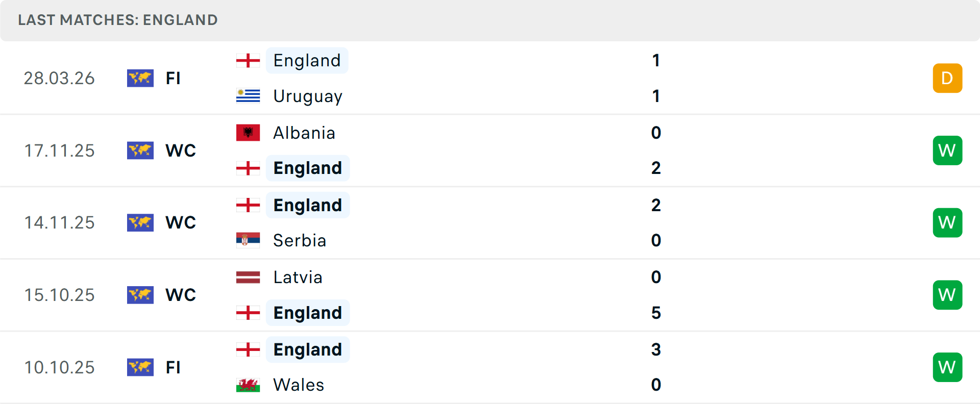
Task: Open Latvia team link
Action: click(298, 277)
